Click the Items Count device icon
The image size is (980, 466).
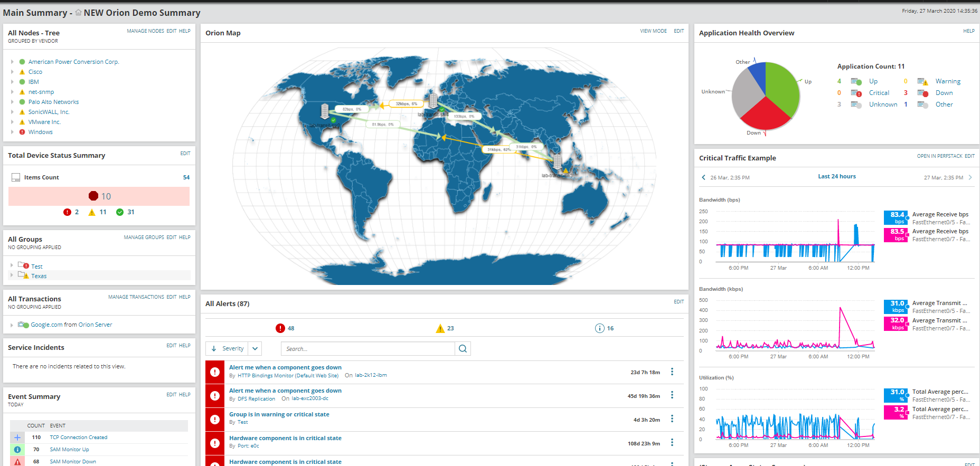click(x=16, y=177)
